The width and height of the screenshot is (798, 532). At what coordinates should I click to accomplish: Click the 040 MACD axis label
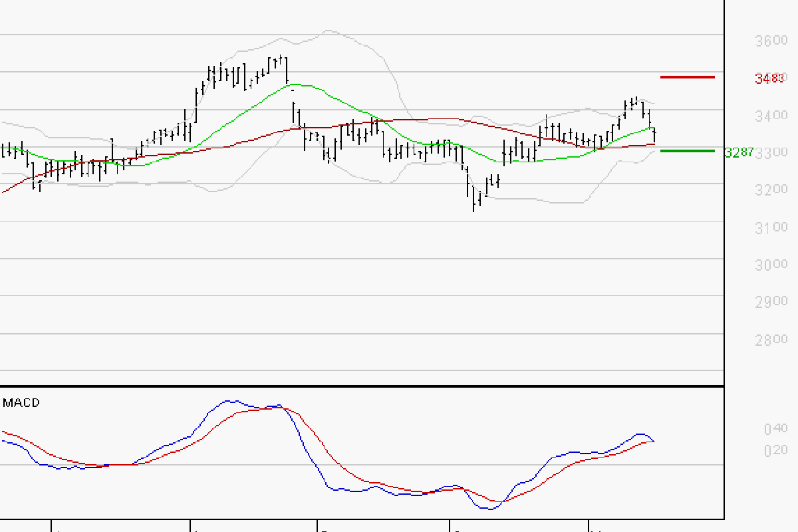click(776, 428)
